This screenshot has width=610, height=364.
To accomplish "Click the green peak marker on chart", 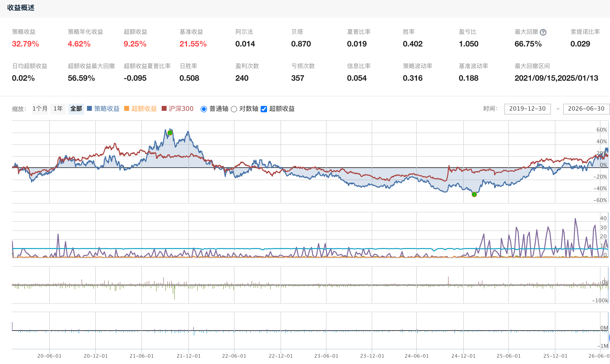I will point(170,133).
